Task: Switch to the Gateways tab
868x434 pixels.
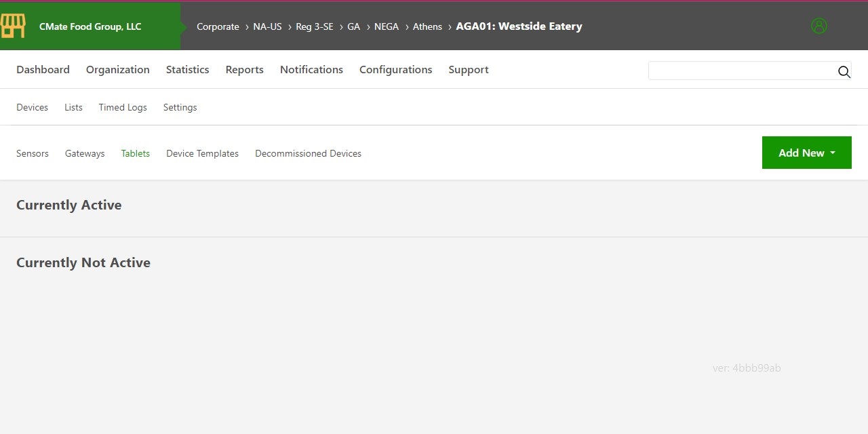Action: click(x=85, y=153)
